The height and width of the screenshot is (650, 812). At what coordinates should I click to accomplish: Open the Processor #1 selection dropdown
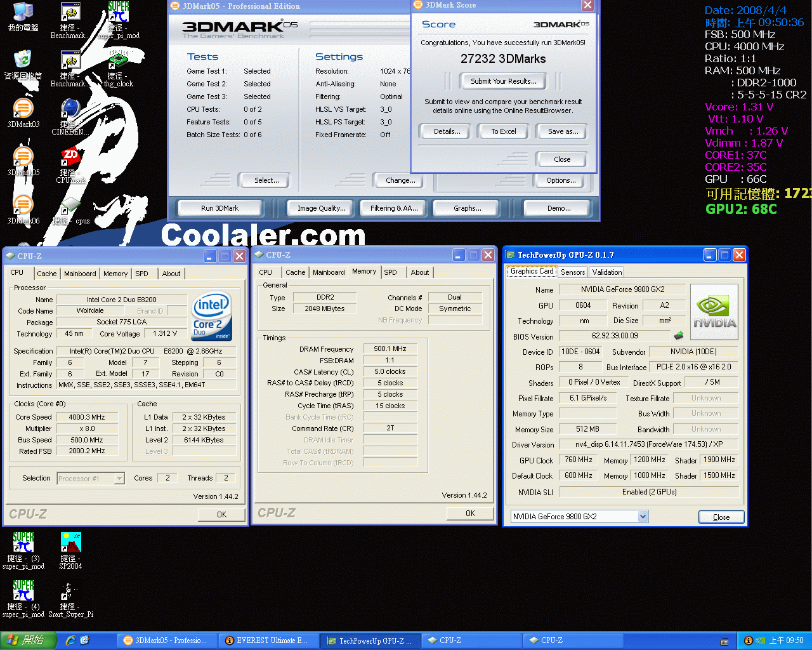(119, 479)
